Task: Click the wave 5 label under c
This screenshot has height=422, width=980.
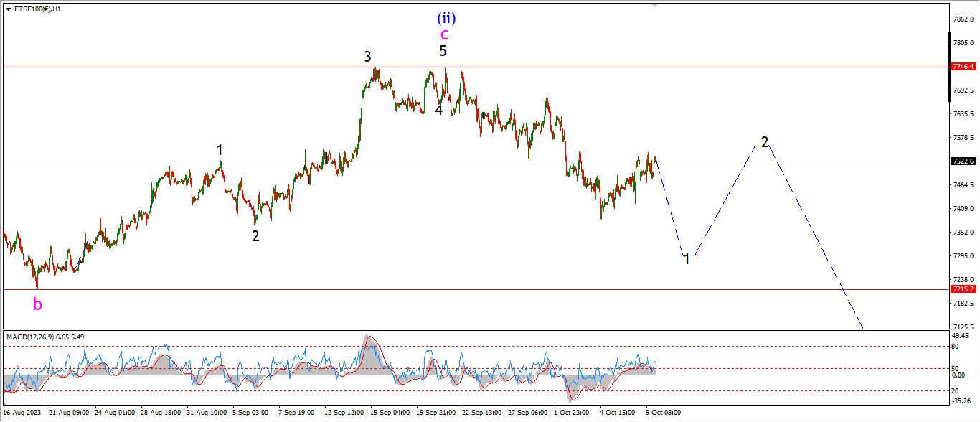Action: tap(443, 51)
